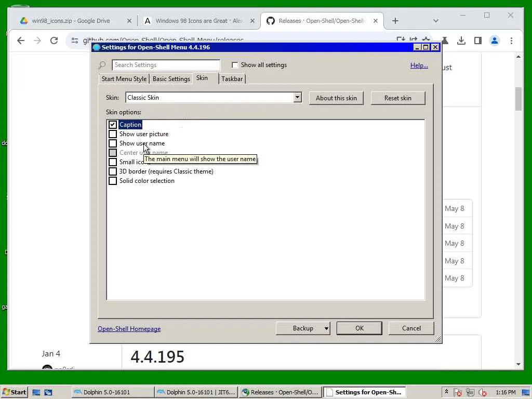The image size is (532, 399).
Task: Click volume muted tray icon
Action: [x=483, y=393]
